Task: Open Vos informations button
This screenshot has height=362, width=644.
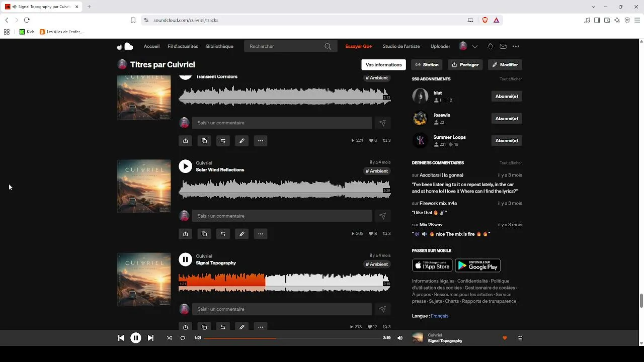Action: pos(384,65)
